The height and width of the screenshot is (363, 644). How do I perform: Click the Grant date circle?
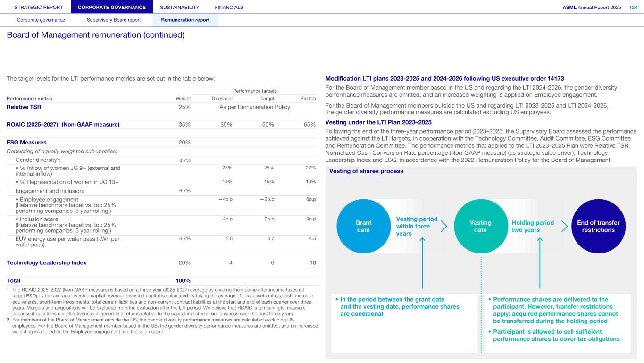363,226
